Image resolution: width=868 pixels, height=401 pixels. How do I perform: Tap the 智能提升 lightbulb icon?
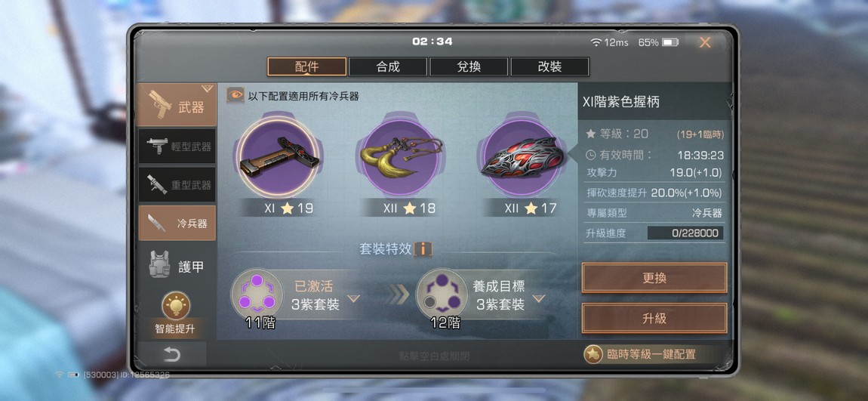click(176, 306)
